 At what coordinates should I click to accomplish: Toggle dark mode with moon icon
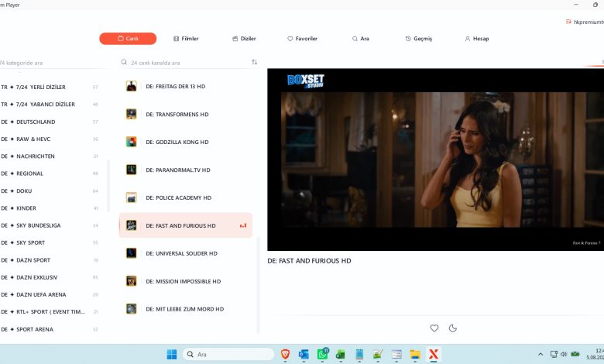[453, 328]
